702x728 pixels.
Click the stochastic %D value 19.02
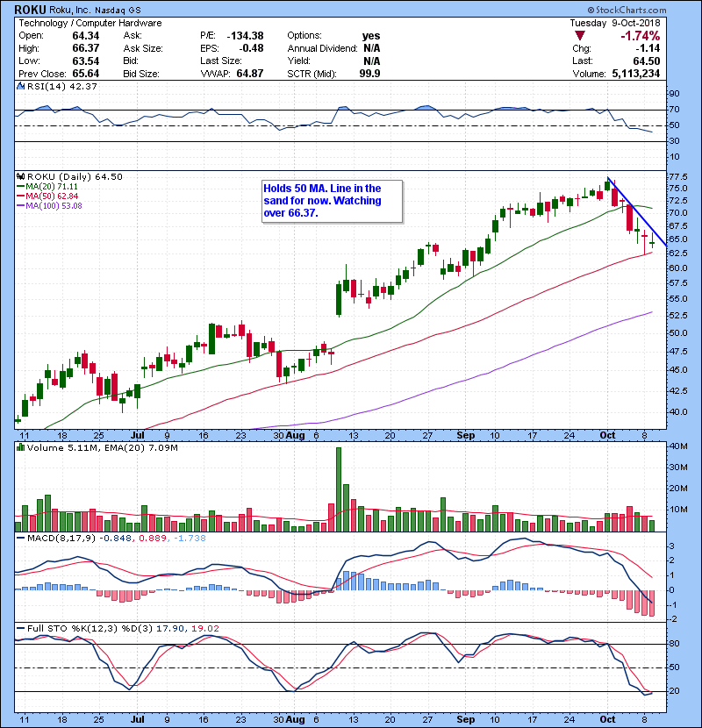tap(204, 628)
